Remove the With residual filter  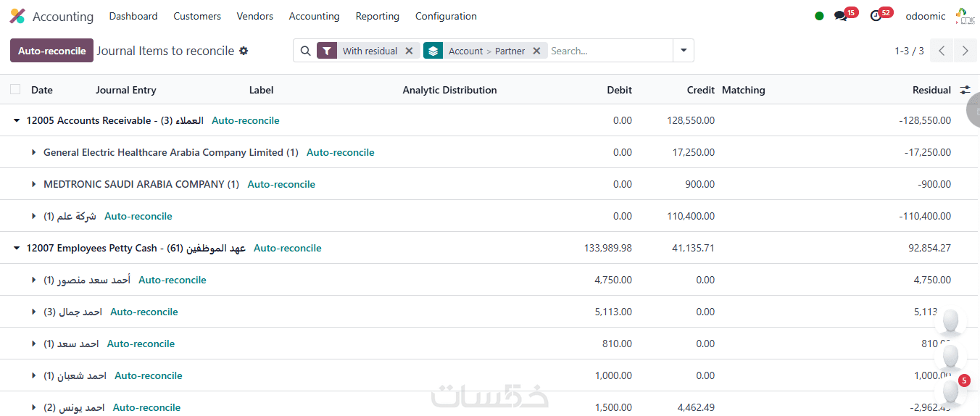click(409, 51)
